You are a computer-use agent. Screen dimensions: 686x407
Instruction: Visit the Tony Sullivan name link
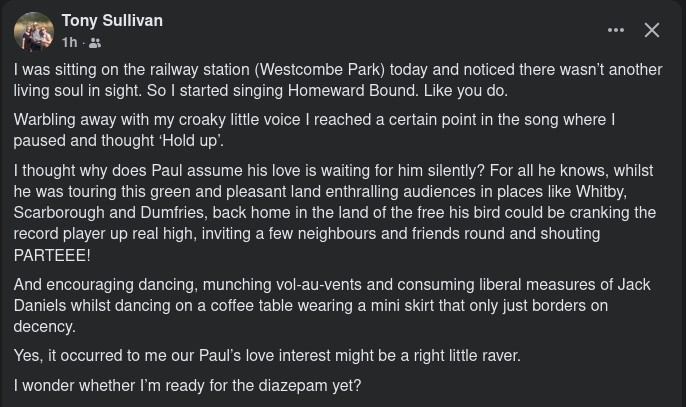(112, 21)
